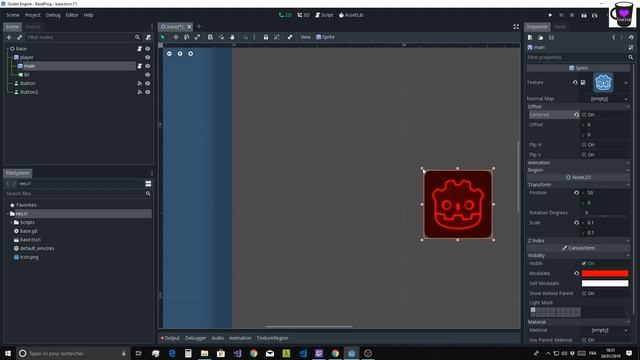
Task: Load resource with folder icon in Inspector
Action: coord(540,37)
